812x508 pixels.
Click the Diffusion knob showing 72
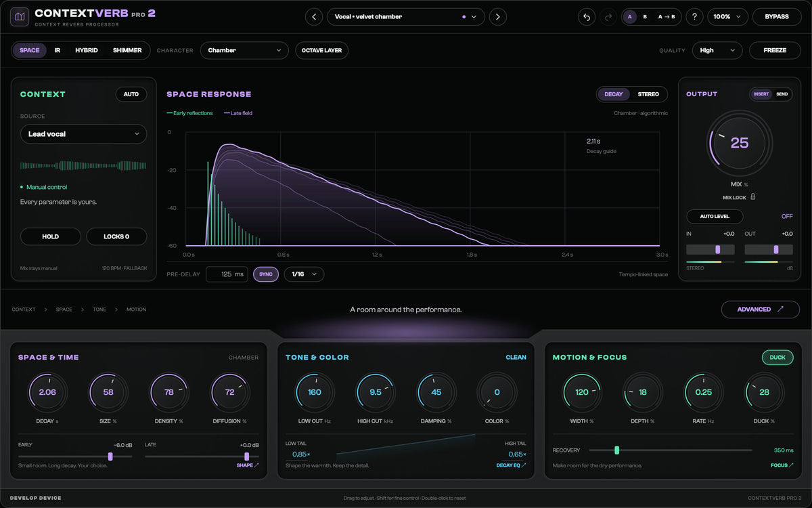click(230, 392)
